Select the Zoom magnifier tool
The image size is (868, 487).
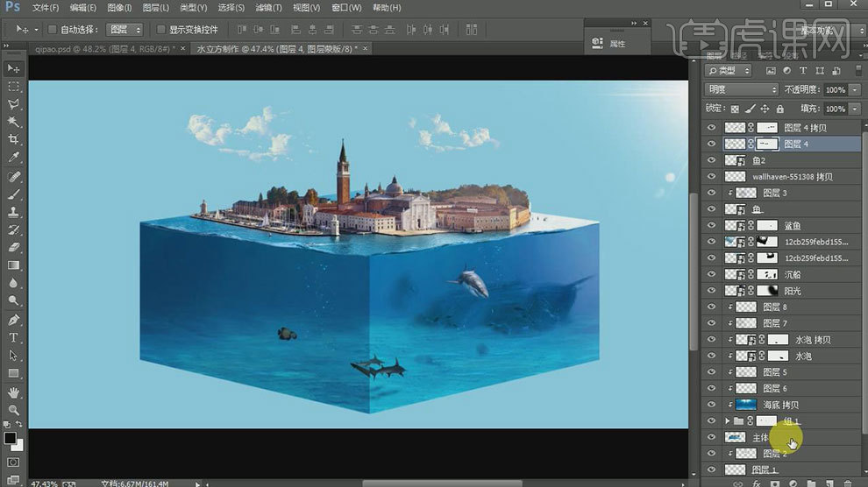tap(13, 409)
